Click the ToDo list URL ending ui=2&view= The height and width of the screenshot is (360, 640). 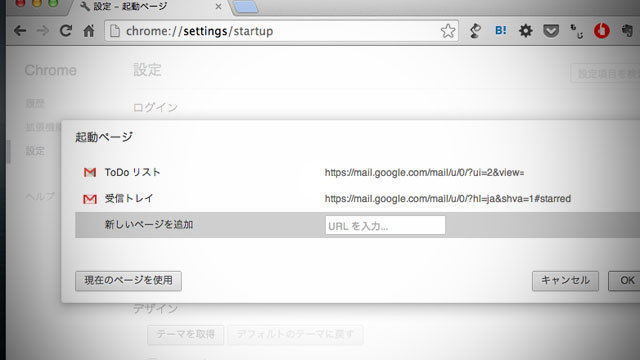pyautogui.click(x=424, y=173)
